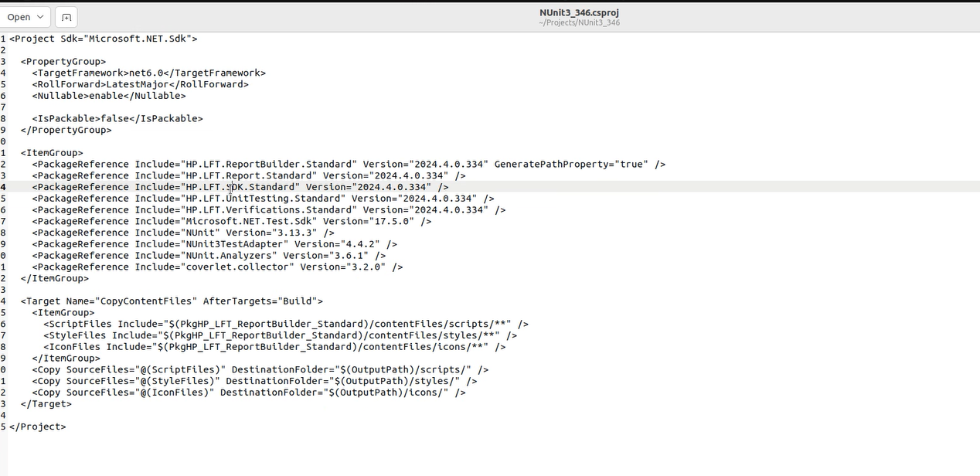
Task: Click the IsPackable false line
Action: tap(117, 119)
